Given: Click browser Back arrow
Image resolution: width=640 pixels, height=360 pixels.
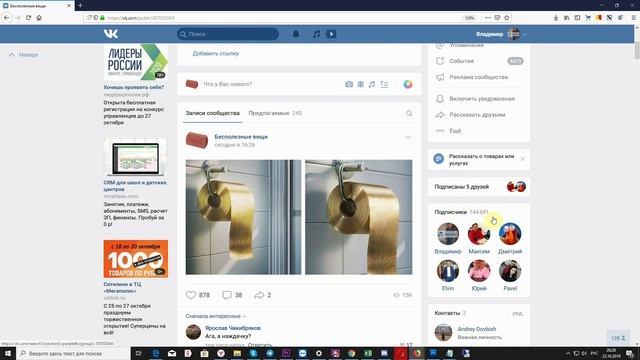Looking at the screenshot, I should tap(7, 18).
